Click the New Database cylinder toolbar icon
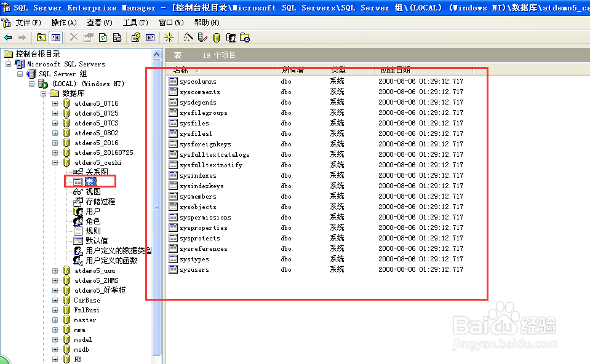The height and width of the screenshot is (364, 590). pyautogui.click(x=217, y=38)
